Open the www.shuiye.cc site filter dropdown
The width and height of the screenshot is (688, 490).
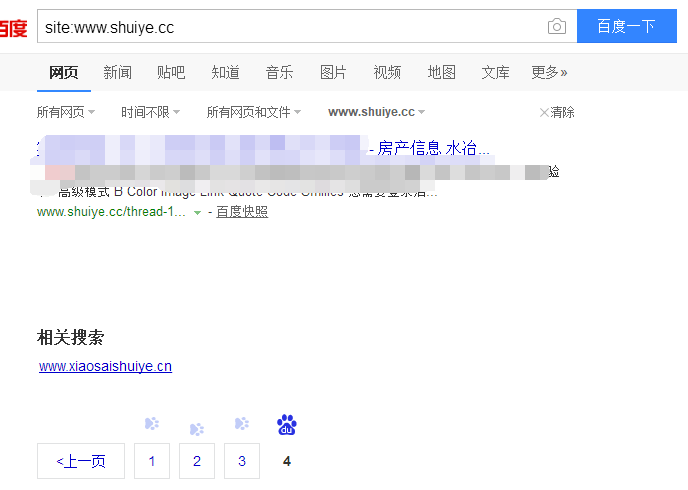point(376,112)
